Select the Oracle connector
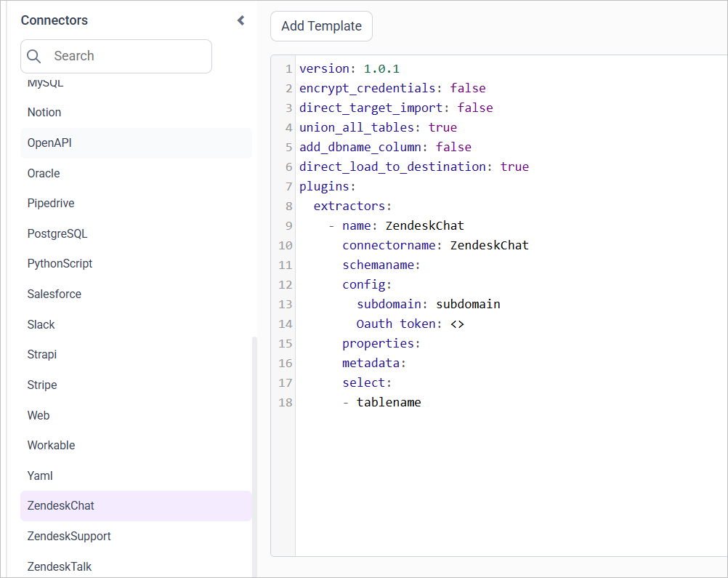This screenshot has width=728, height=578. (43, 173)
